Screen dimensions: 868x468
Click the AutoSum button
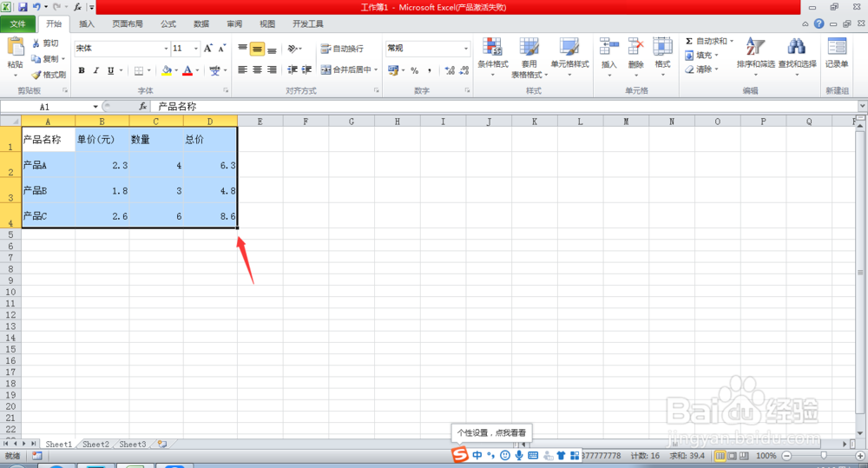coord(706,41)
